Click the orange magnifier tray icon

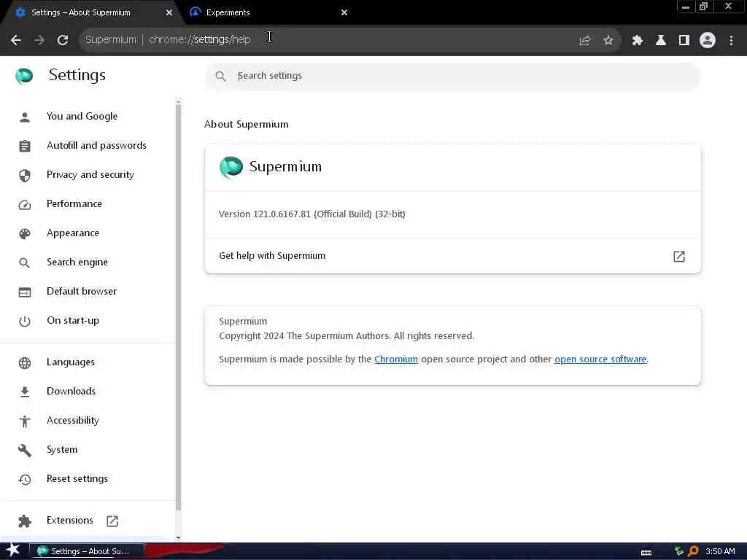[693, 551]
